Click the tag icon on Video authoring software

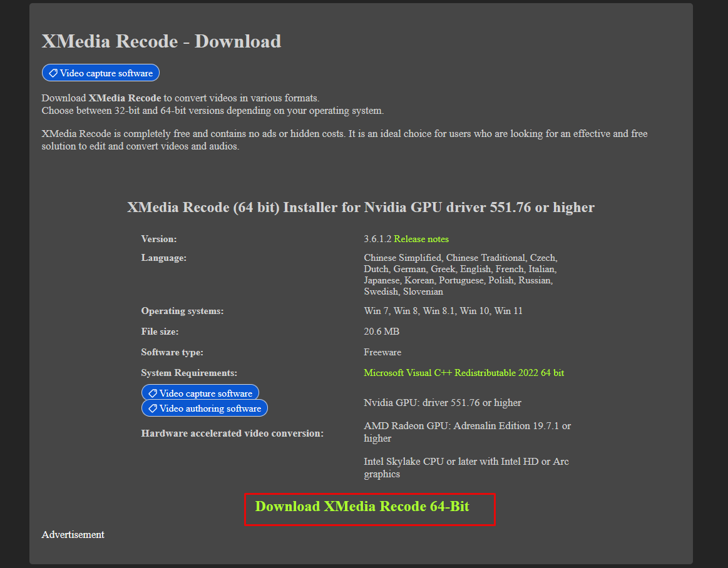152,408
